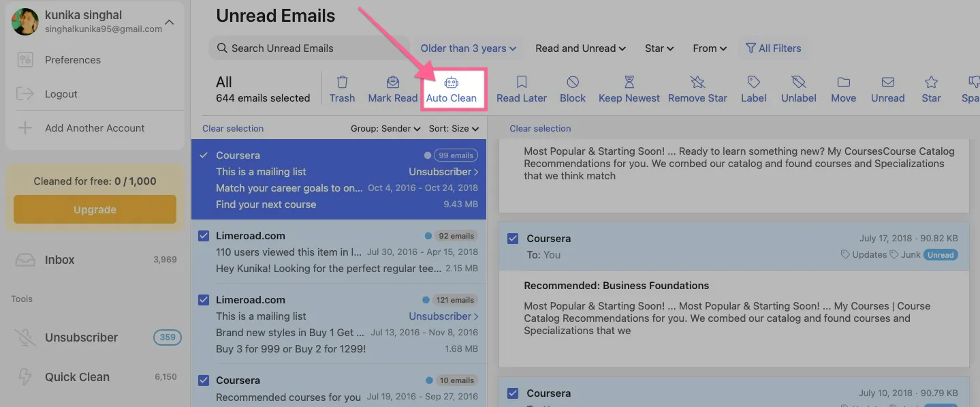980x407 pixels.
Task: Change the Group: Sender dropdown
Action: point(385,128)
